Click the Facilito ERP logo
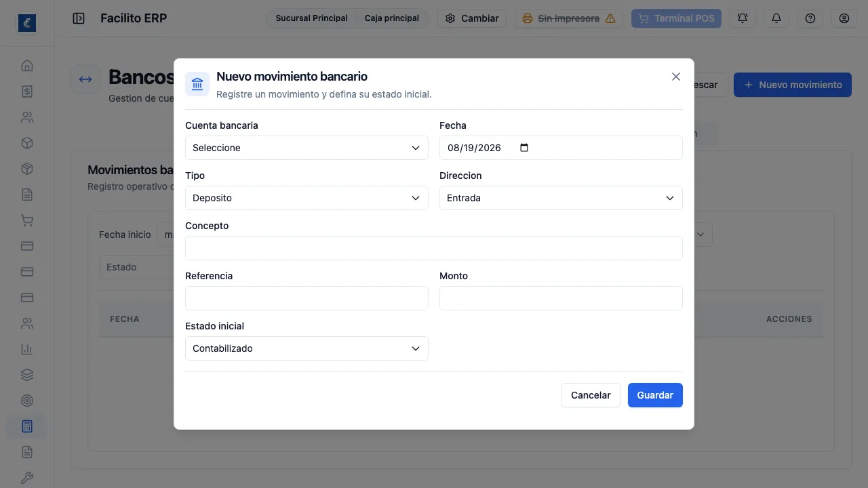Image resolution: width=868 pixels, height=488 pixels. pyautogui.click(x=27, y=23)
